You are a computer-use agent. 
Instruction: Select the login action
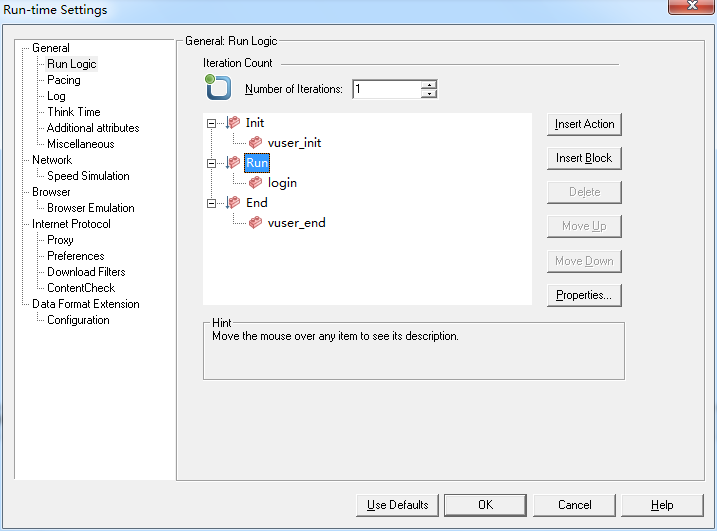pos(282,183)
